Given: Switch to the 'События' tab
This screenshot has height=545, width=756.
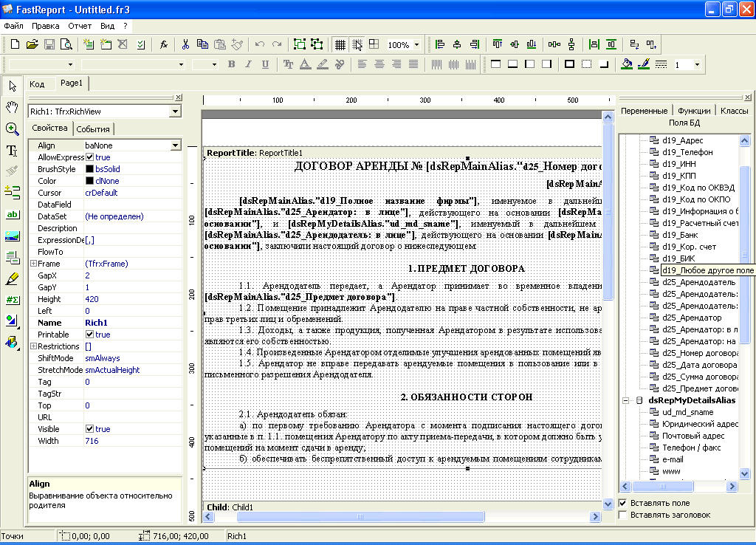Looking at the screenshot, I should pyautogui.click(x=93, y=129).
